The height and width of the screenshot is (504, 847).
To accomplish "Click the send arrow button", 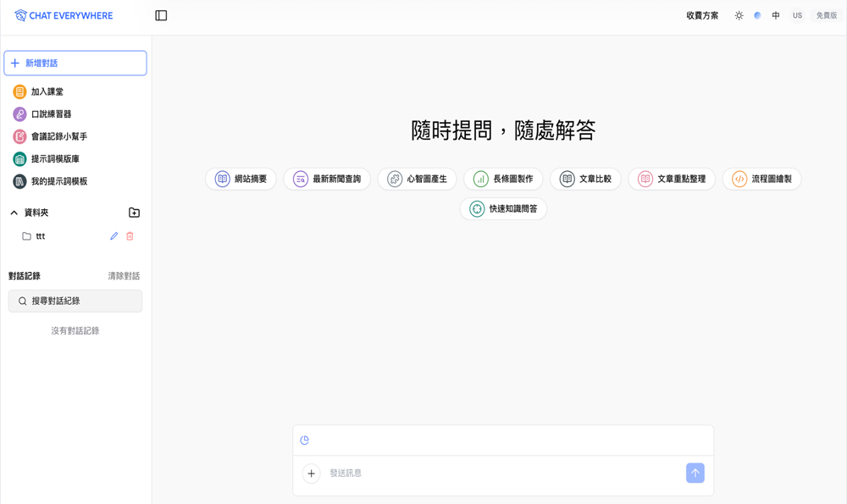I will (695, 474).
